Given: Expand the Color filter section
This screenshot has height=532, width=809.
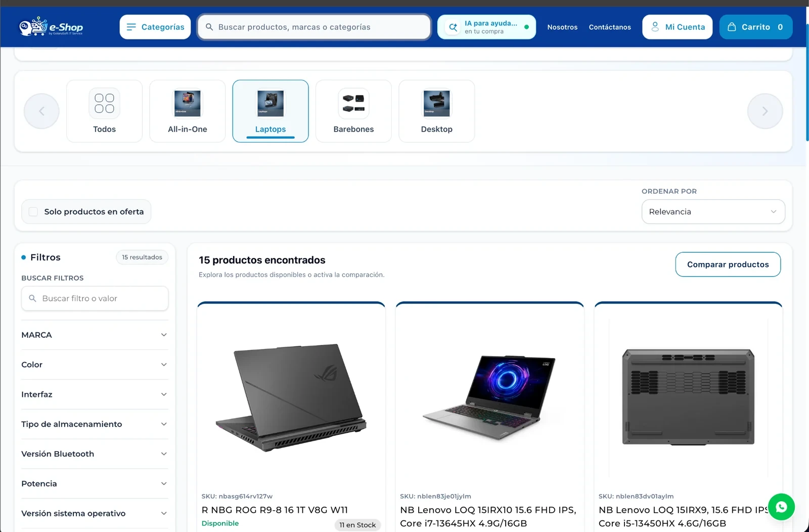Looking at the screenshot, I should coord(95,365).
